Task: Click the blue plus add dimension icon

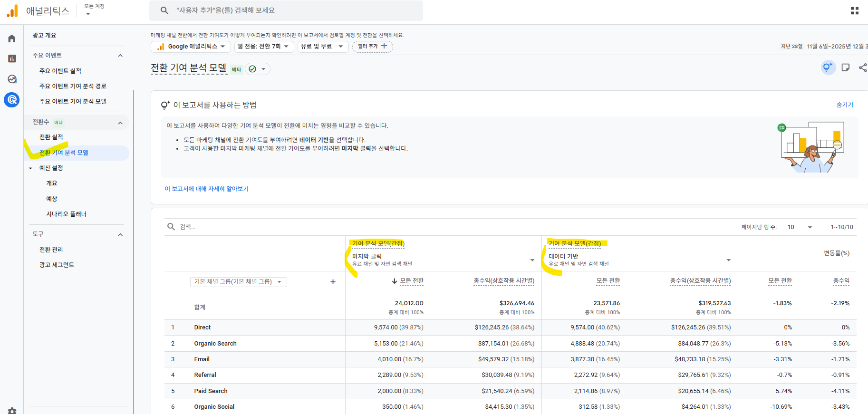Action: [333, 282]
